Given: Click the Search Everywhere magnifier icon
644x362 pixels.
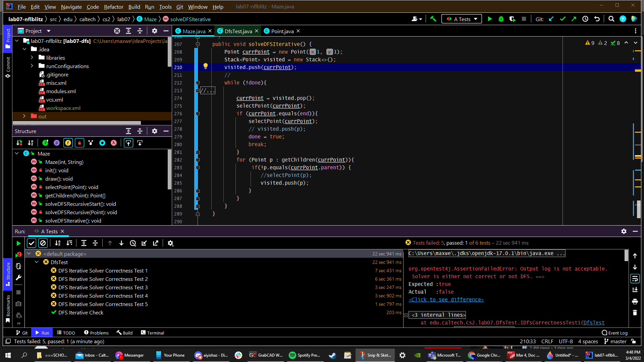Looking at the screenshot, I should click(611, 19).
